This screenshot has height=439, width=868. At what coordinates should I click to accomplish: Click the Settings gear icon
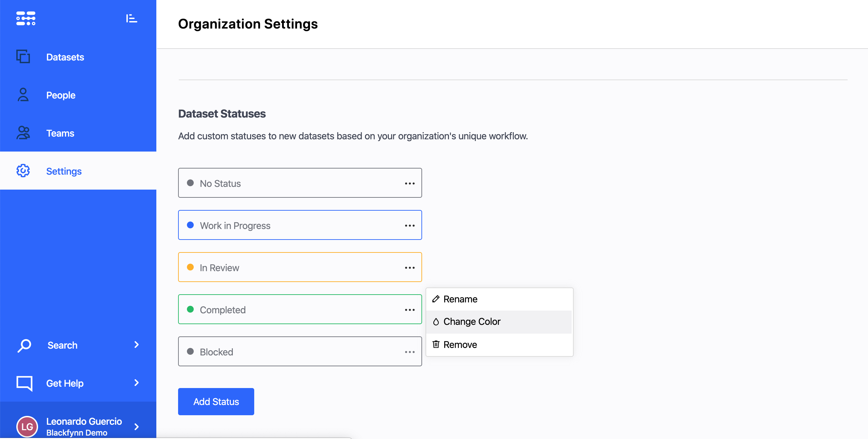tap(23, 171)
